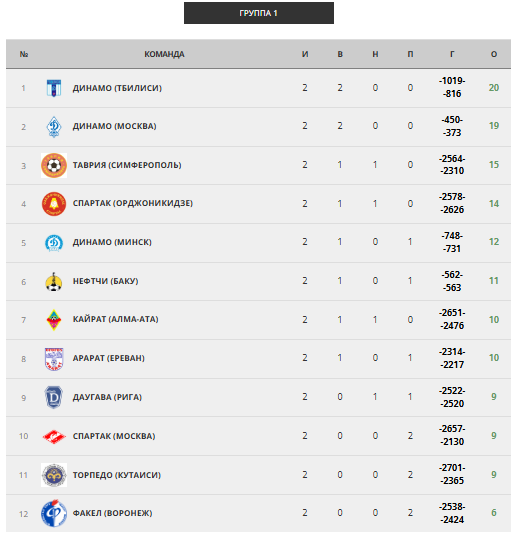
Task: Open the Факел (Воронеж) team name link
Action: click(x=113, y=513)
